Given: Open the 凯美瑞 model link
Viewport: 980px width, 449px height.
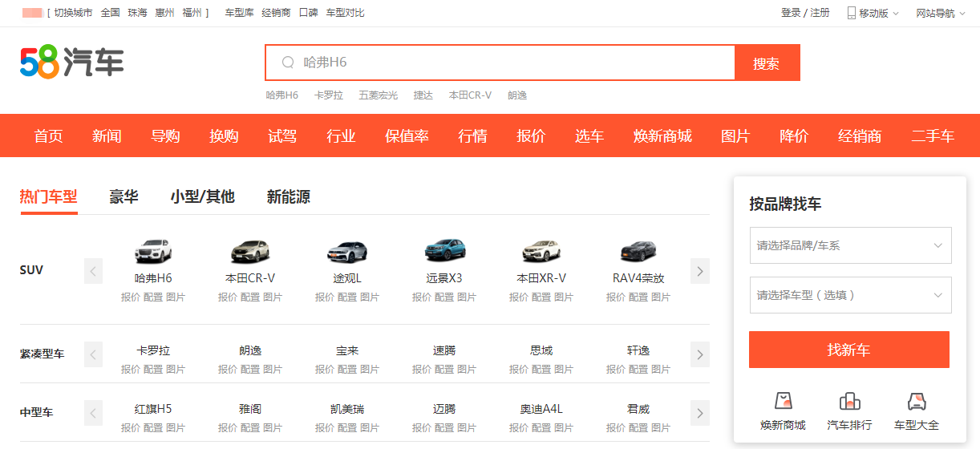Looking at the screenshot, I should (347, 409).
